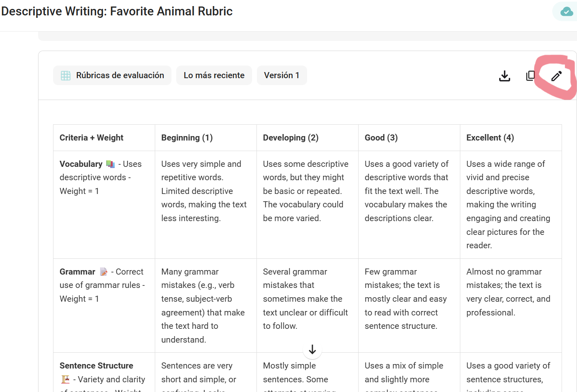Click the Grammar criteria cell
577x392 pixels.
pos(104,306)
